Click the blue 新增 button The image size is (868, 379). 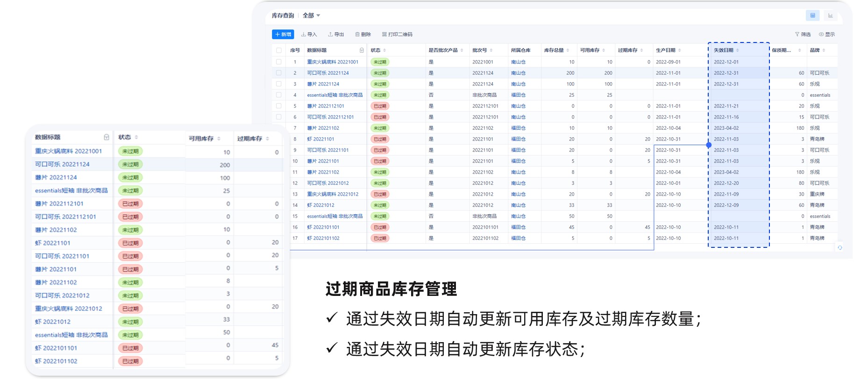click(283, 35)
